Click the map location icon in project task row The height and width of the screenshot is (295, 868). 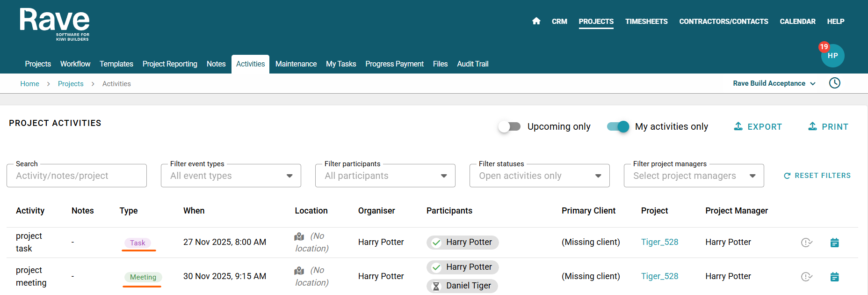click(x=299, y=236)
